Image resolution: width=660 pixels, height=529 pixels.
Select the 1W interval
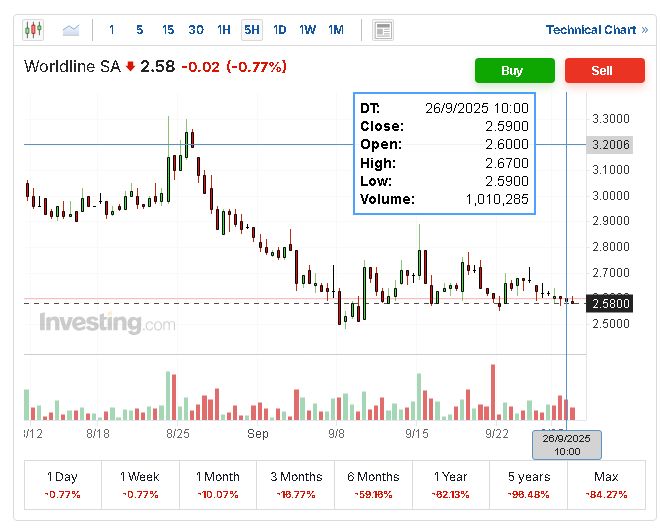(308, 30)
